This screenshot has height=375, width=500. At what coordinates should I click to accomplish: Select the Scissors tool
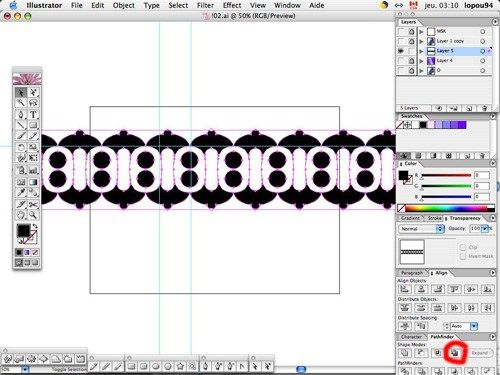[x=33, y=204]
